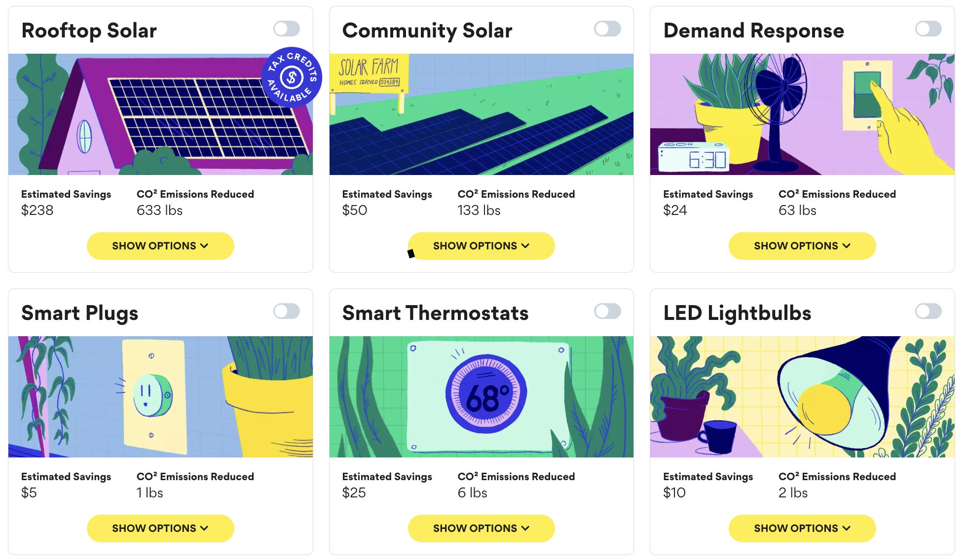Show options for Smart Plugs
Image resolution: width=964 pixels, height=560 pixels.
(160, 528)
